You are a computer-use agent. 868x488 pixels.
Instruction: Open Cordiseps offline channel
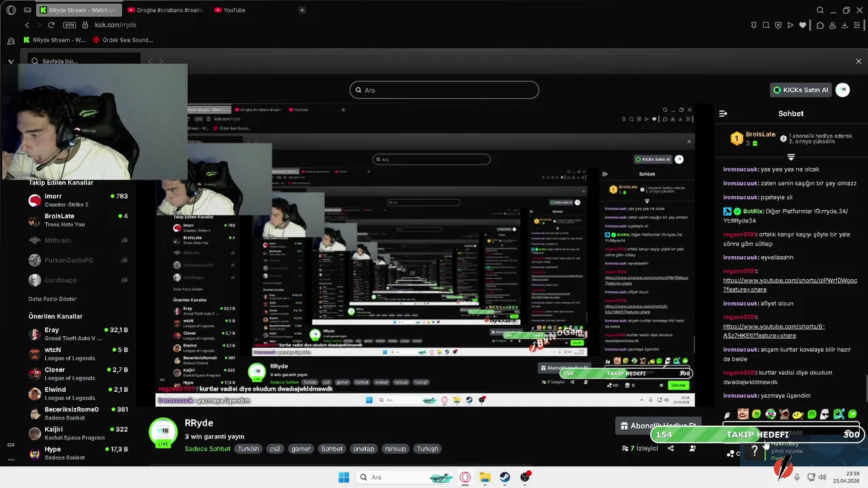click(78, 280)
